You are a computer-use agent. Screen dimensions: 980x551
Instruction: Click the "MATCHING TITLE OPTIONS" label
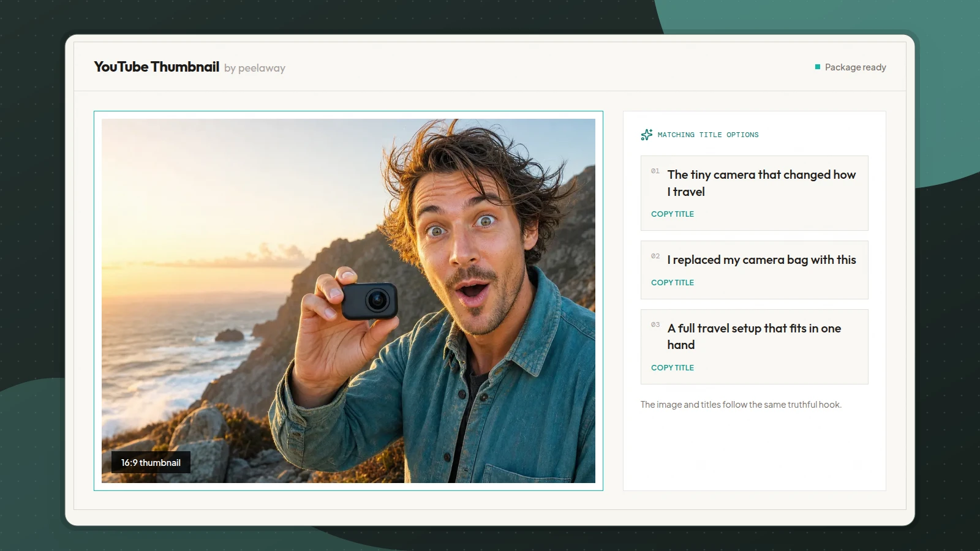pyautogui.click(x=708, y=135)
